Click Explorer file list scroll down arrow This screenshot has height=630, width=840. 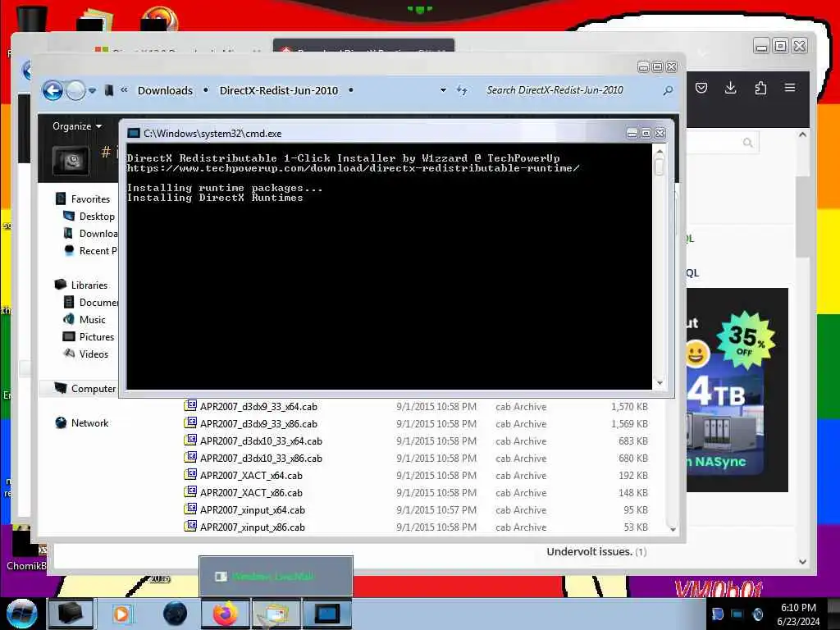point(673,529)
